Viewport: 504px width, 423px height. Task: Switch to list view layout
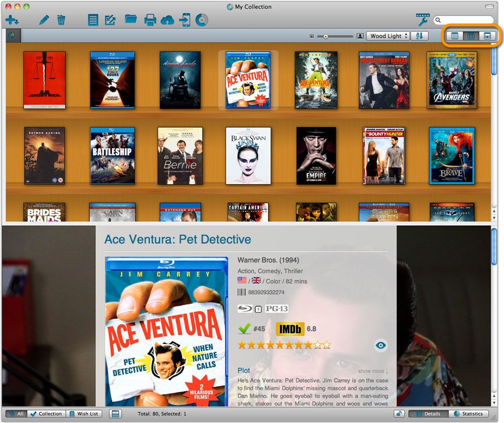454,36
